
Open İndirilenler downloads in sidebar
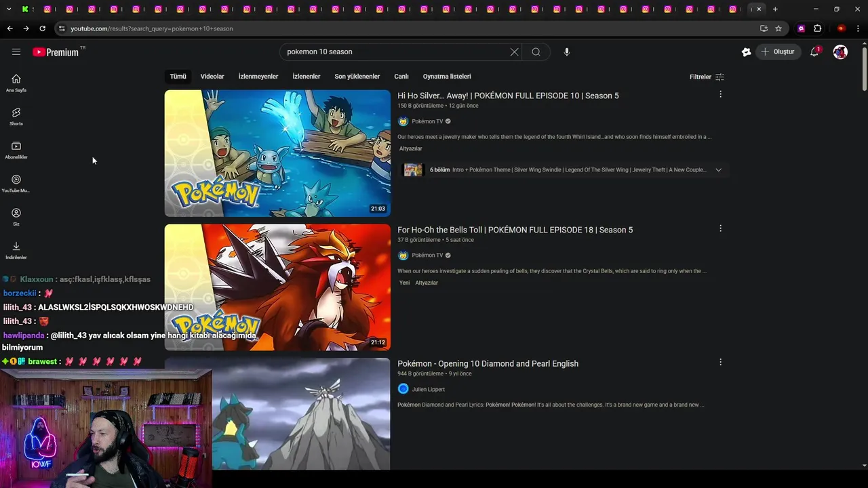coord(16,250)
